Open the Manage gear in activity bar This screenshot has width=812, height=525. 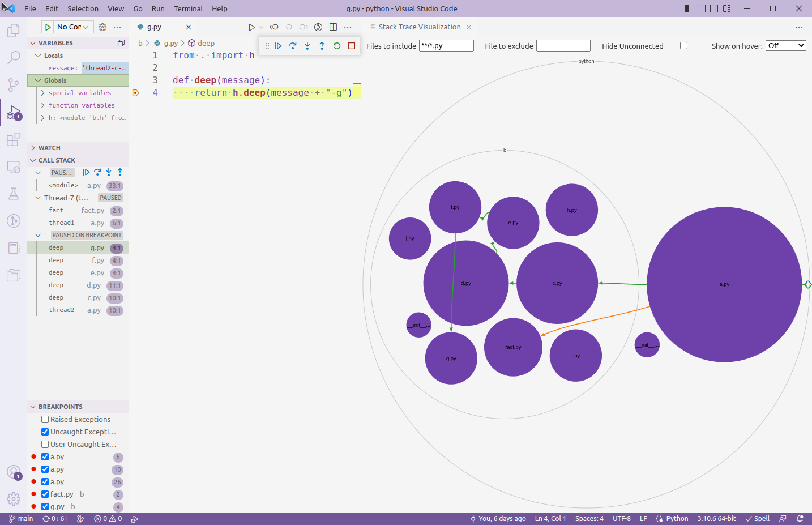[14, 499]
